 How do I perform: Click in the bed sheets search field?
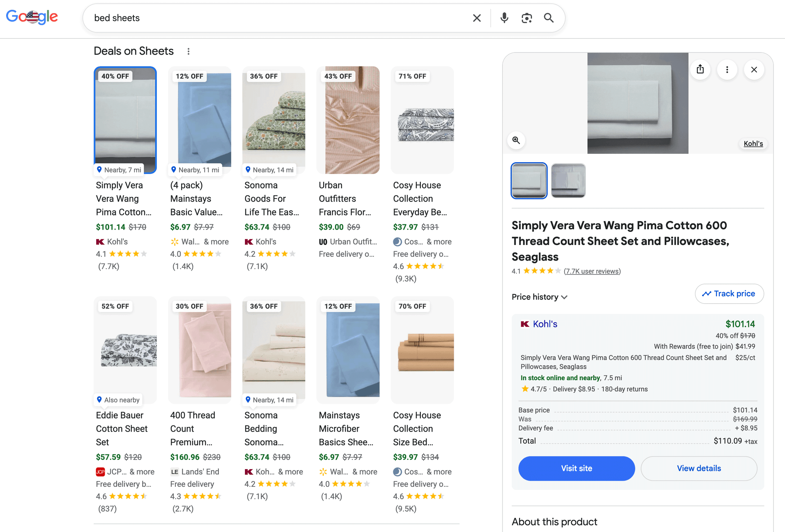pyautogui.click(x=280, y=18)
